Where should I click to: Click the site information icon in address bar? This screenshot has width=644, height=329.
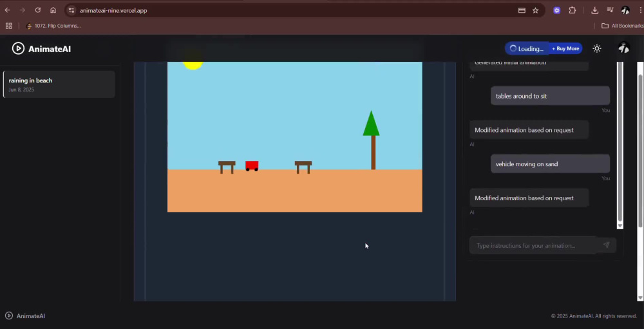[x=71, y=10]
